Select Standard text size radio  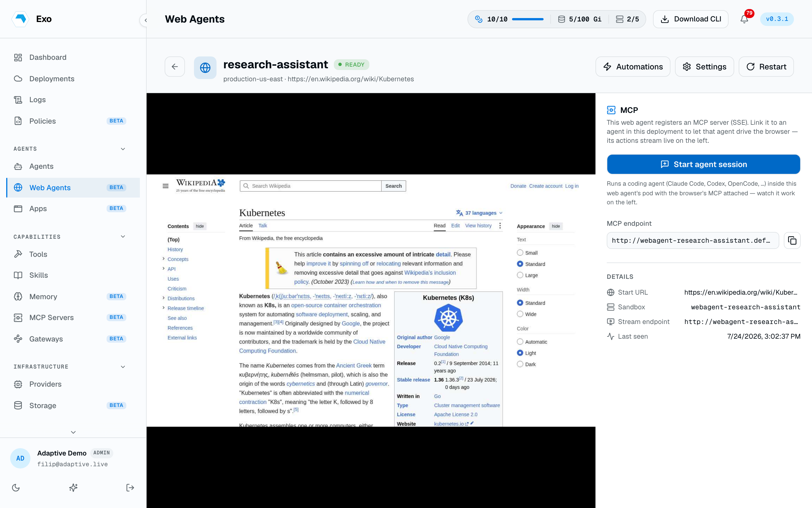click(x=520, y=264)
